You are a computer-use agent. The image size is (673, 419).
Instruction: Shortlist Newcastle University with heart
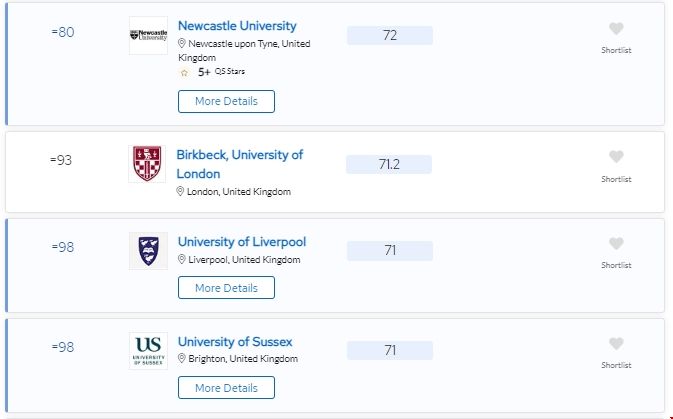[x=616, y=29]
